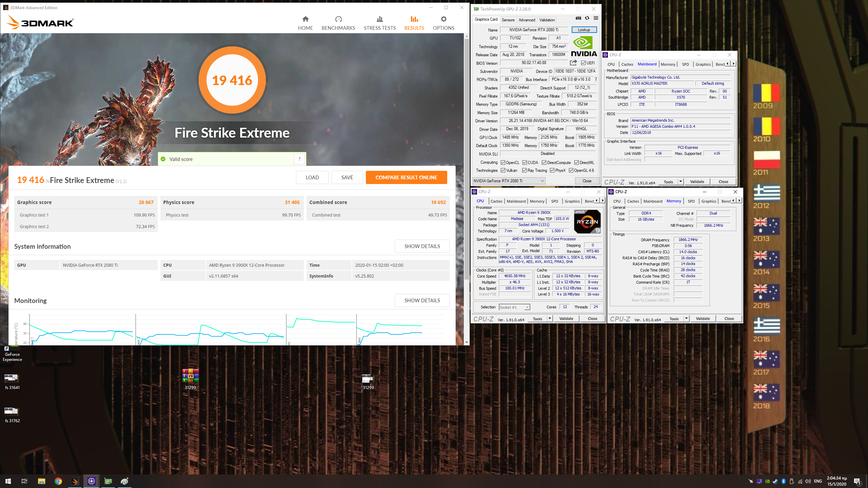Click COMPARE RESULT ONLINE button
Screen dimensions: 868x488
coord(406,177)
